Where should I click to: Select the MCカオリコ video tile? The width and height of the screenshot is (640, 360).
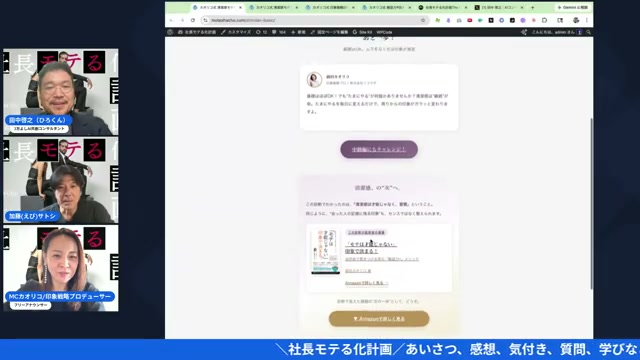pyautogui.click(x=61, y=268)
